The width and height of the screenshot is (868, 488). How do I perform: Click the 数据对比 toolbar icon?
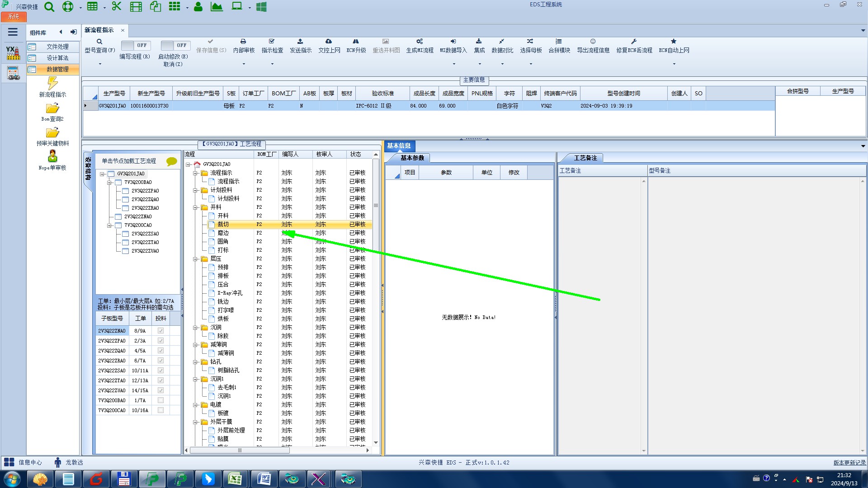pos(502,42)
